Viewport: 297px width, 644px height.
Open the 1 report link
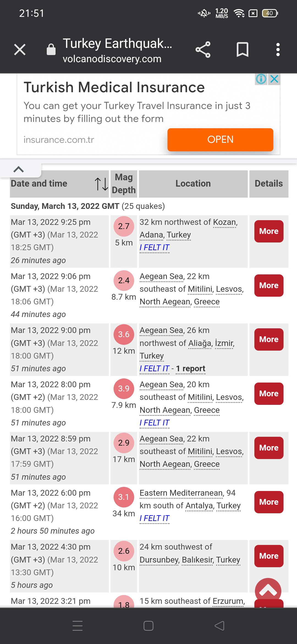tap(191, 369)
